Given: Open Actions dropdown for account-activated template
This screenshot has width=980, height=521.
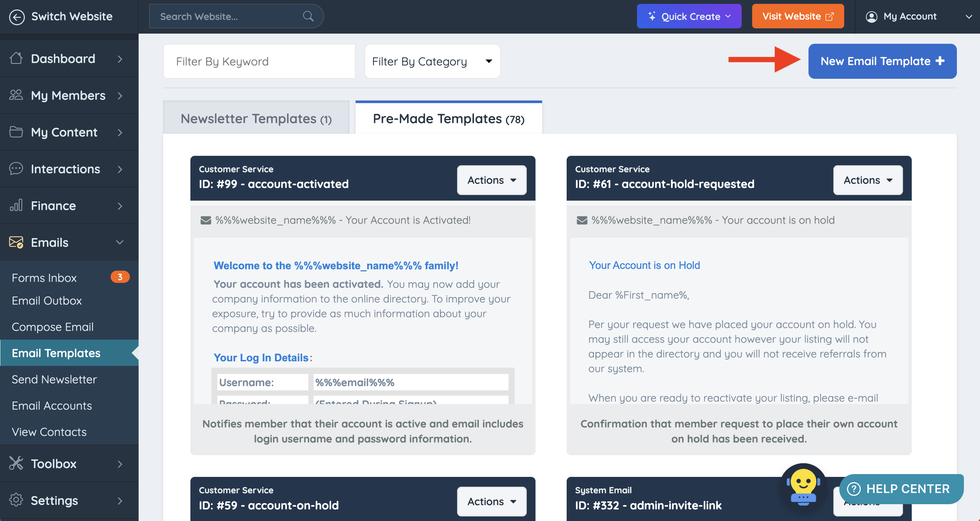Looking at the screenshot, I should 491,180.
